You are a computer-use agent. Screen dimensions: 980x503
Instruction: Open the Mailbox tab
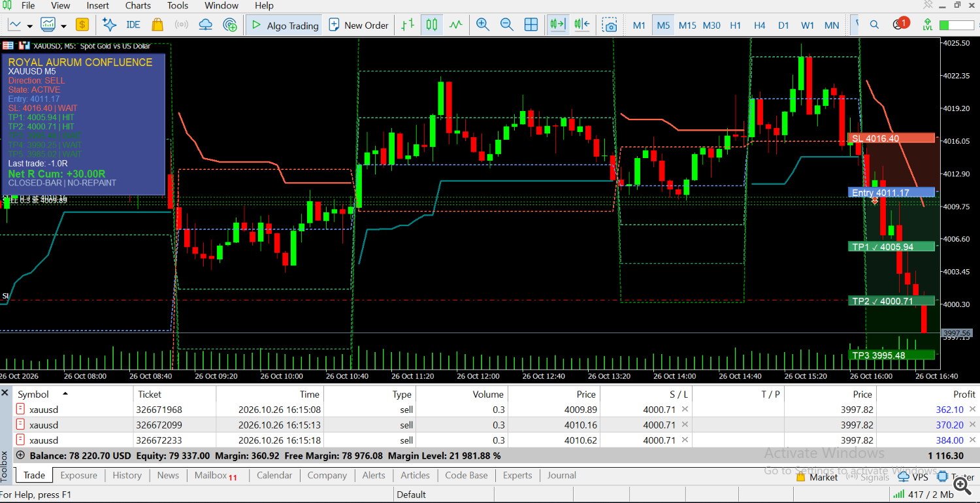(216, 475)
